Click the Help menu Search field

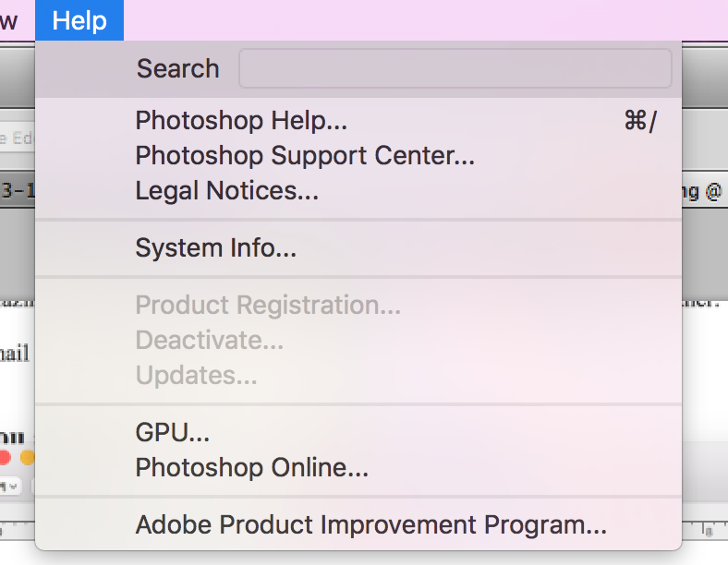point(455,68)
